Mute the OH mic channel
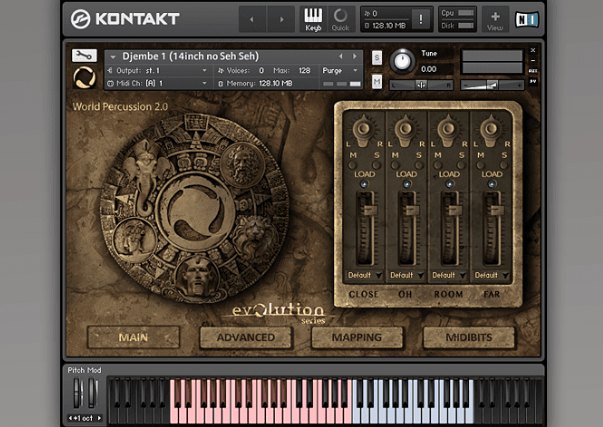 click(395, 165)
